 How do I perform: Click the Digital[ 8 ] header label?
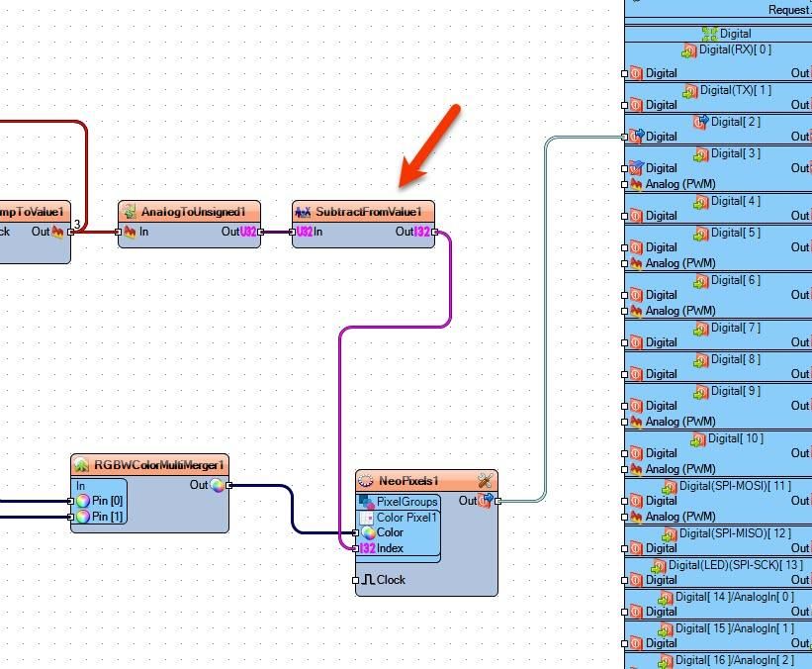(736, 359)
